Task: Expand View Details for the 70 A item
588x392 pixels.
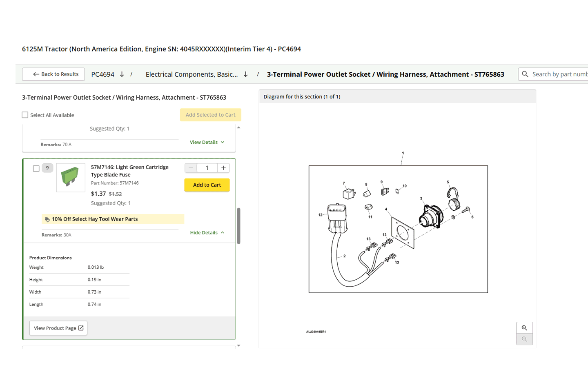Action: click(207, 142)
